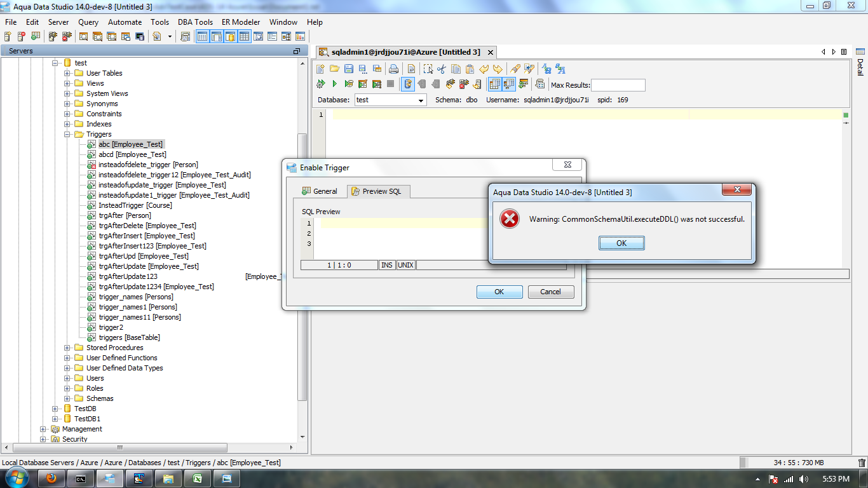Viewport: 868px width, 488px height.
Task: Click the server tree vertical scrollbar
Action: (x=302, y=267)
